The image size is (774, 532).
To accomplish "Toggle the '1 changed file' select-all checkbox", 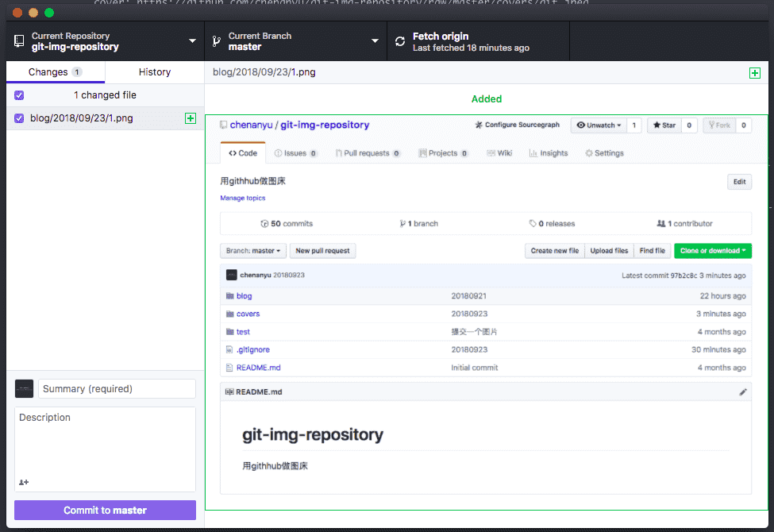I will tap(19, 95).
